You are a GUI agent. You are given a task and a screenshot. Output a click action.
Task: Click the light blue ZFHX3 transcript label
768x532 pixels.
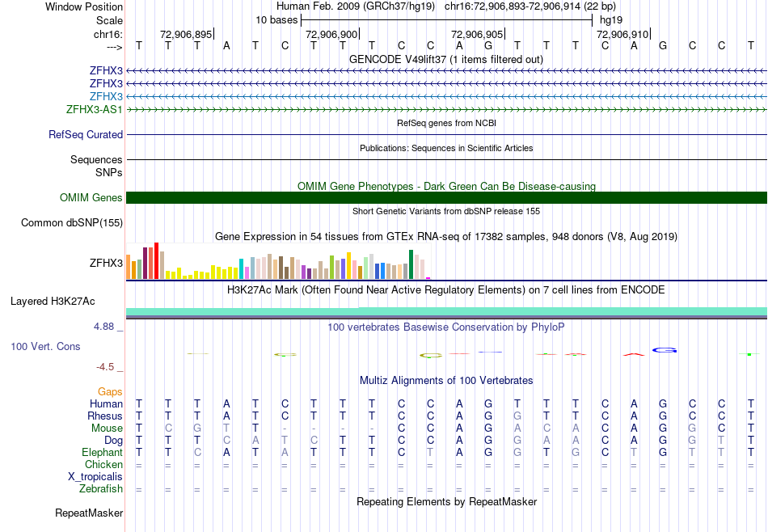coord(106,96)
